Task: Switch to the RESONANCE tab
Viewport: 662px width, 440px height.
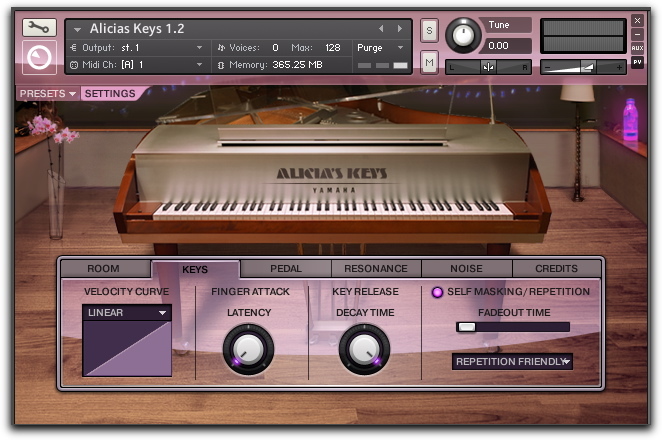Action: 376,269
